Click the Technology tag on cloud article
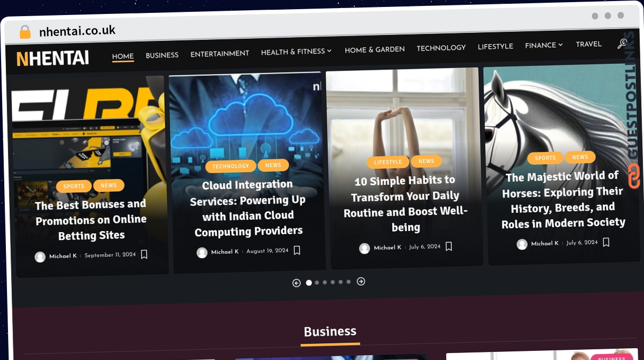644x360 pixels. 231,167
